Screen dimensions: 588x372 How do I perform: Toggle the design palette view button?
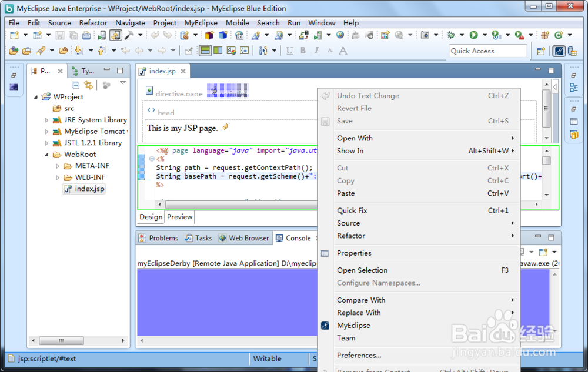(231, 51)
